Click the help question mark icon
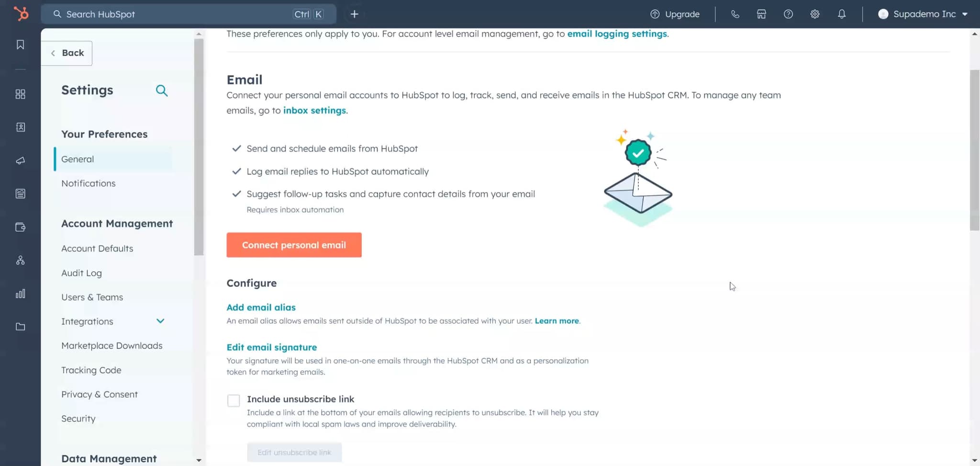The image size is (980, 466). (x=788, y=14)
